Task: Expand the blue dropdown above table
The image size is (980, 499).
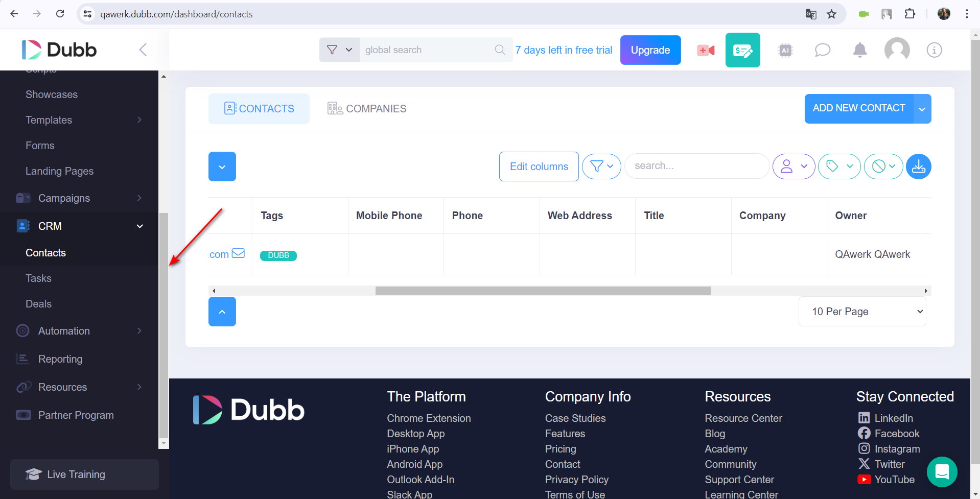Action: pos(222,167)
